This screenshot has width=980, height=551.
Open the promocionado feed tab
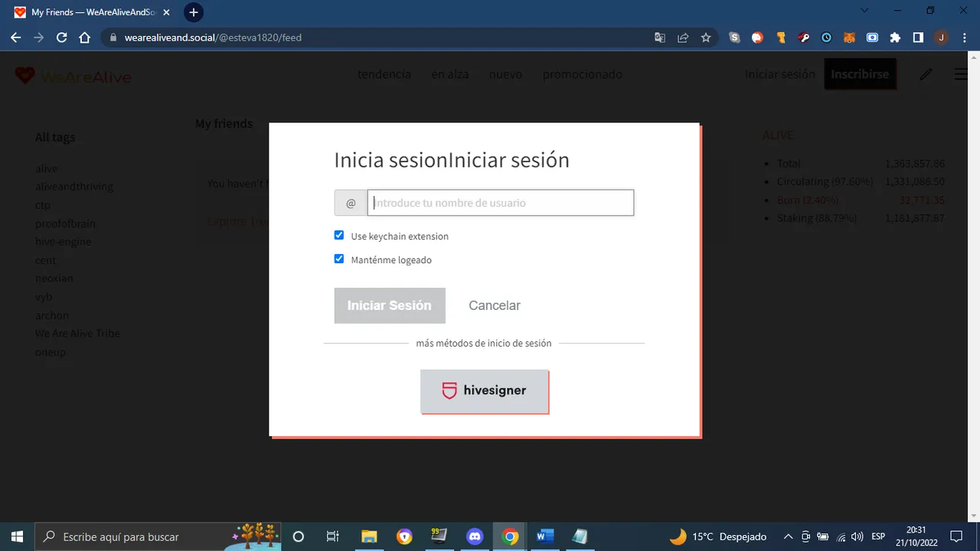[583, 74]
